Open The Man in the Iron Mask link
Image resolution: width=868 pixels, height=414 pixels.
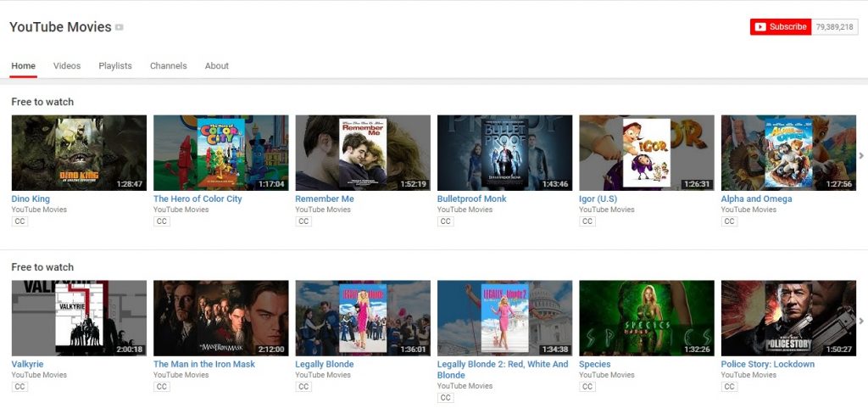click(x=204, y=365)
